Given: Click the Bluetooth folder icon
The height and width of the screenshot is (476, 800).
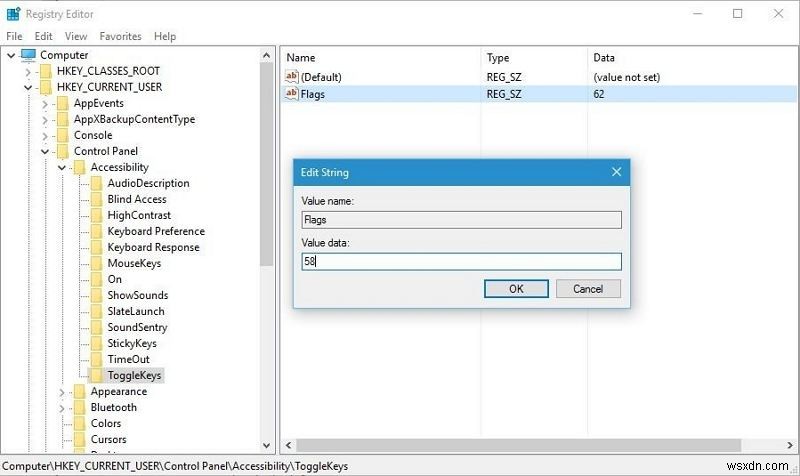Looking at the screenshot, I should point(80,408).
